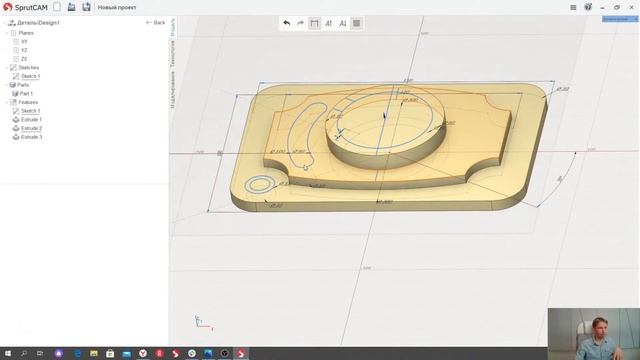Open the hamburger main menu
640x360 pixels.
pyautogui.click(x=573, y=7)
